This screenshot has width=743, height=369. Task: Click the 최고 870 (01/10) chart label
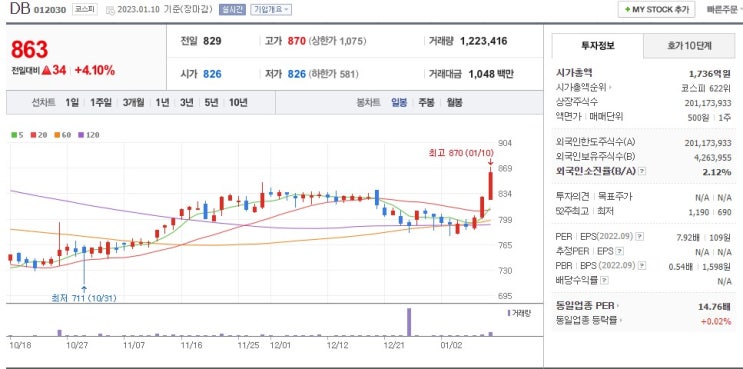[x=461, y=153]
